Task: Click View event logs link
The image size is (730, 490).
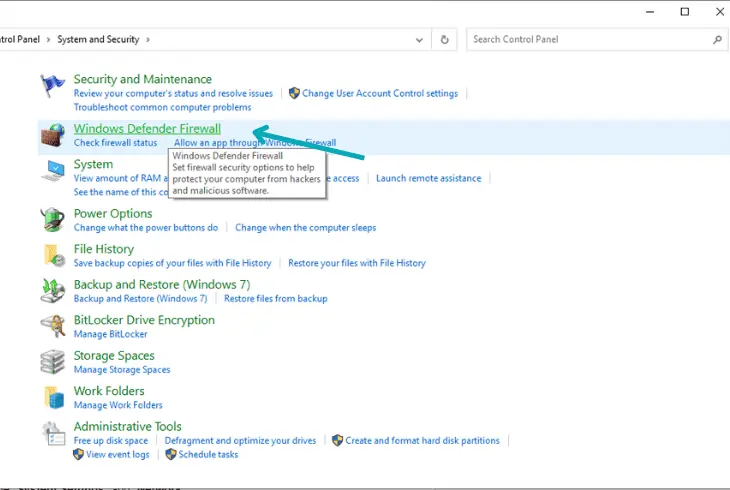Action: coord(118,454)
